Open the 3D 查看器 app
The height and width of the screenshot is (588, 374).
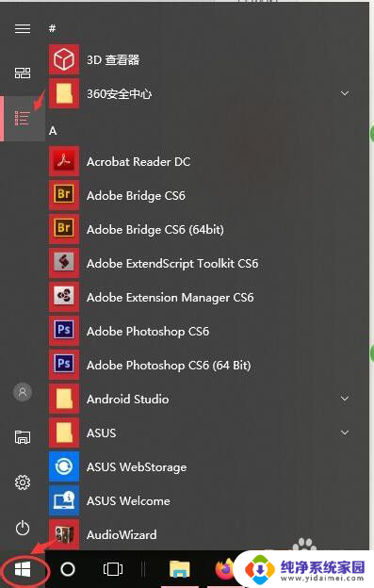click(x=203, y=59)
